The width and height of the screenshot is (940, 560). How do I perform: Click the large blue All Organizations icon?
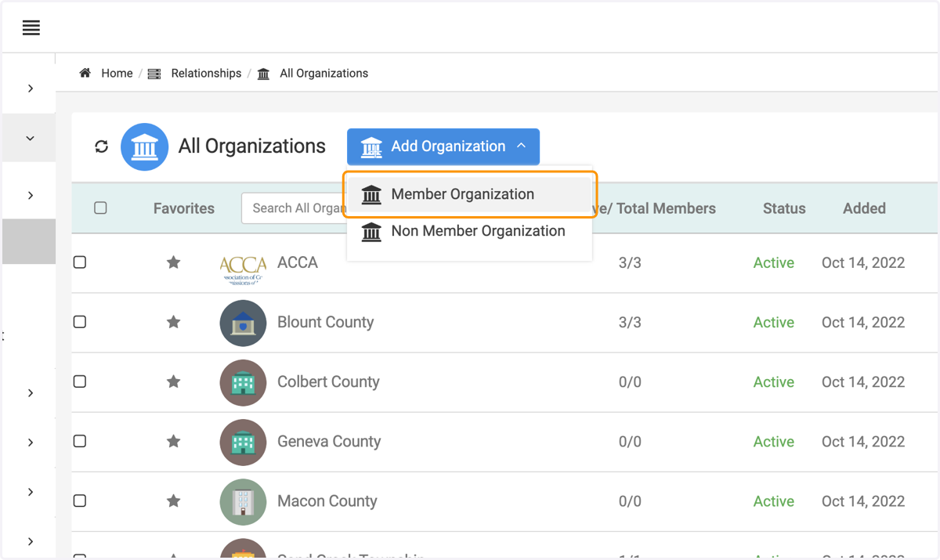(x=144, y=146)
